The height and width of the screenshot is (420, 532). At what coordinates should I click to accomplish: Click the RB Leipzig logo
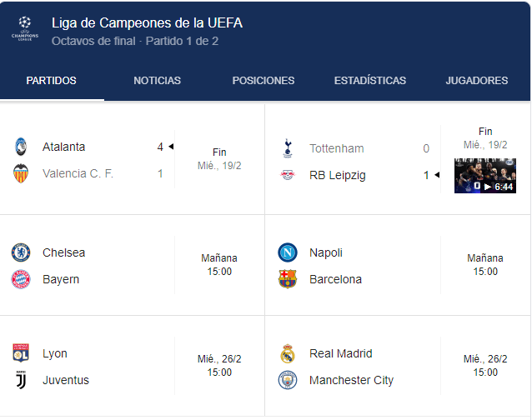click(x=288, y=175)
